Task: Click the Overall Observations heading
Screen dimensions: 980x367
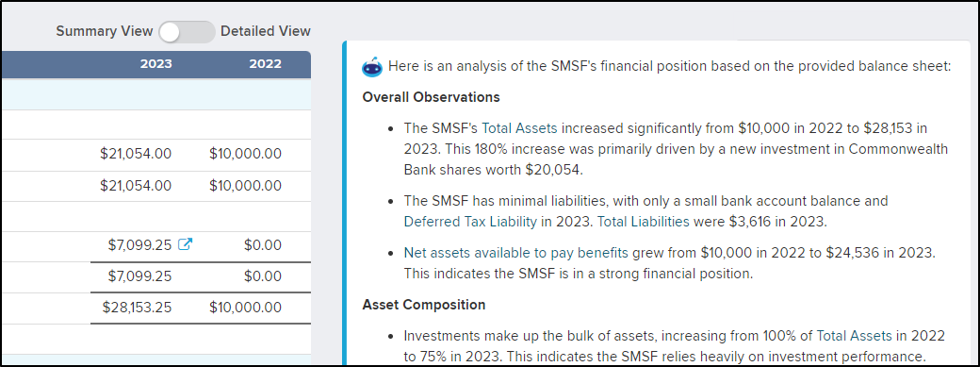Action: pos(431,98)
